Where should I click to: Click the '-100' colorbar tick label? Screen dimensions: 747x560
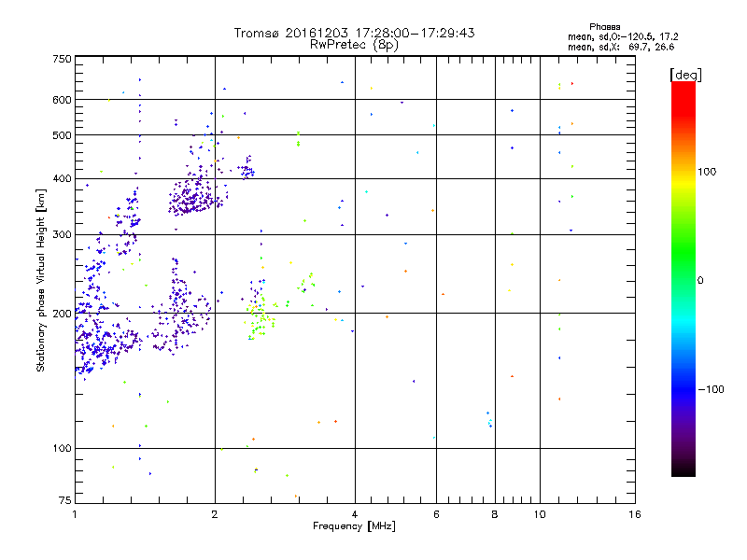[x=711, y=389]
